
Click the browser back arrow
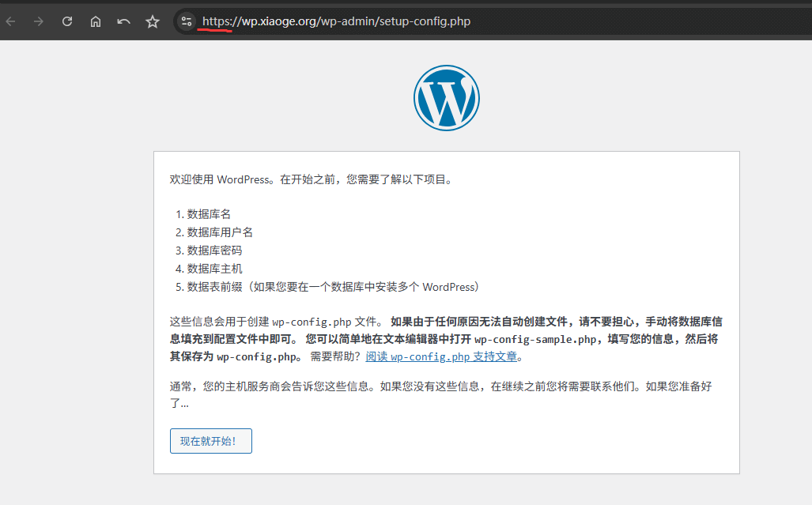[11, 21]
